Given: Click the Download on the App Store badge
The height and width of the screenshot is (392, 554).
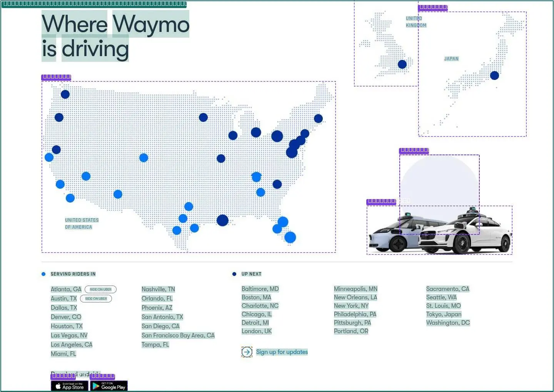Looking at the screenshot, I should (70, 386).
